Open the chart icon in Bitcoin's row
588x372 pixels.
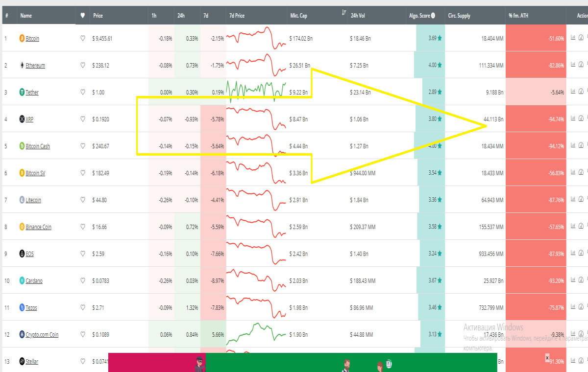pyautogui.click(x=573, y=37)
